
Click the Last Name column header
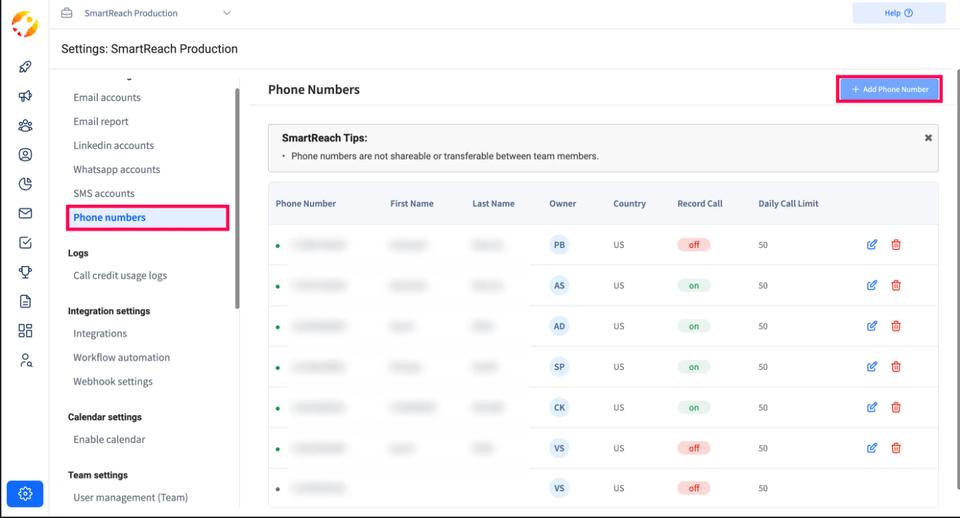click(x=493, y=203)
